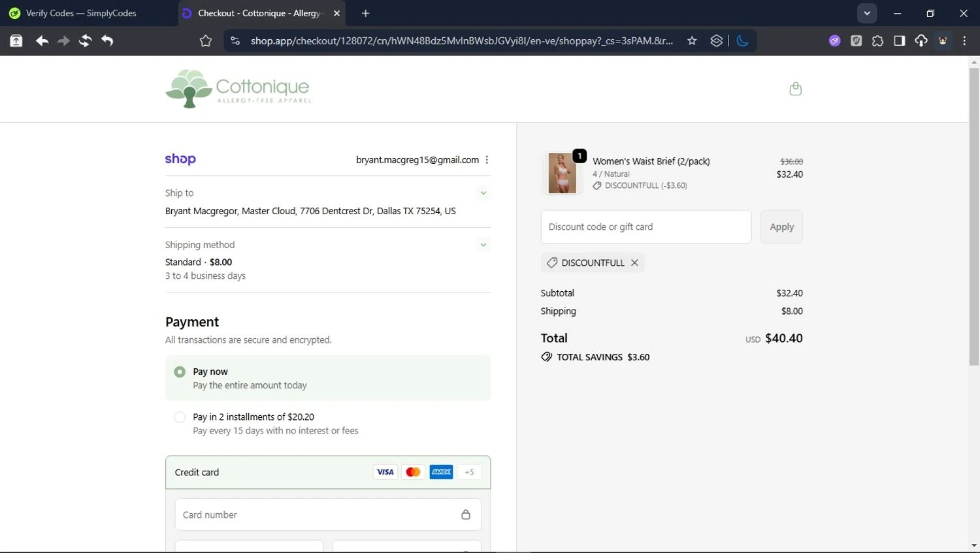Click the gray square extension icon

[856, 40]
